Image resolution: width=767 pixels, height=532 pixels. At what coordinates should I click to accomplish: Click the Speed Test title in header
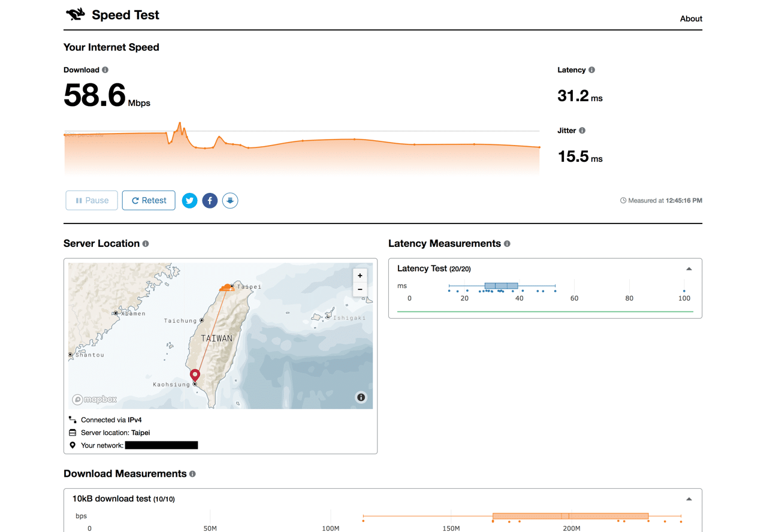tap(125, 14)
